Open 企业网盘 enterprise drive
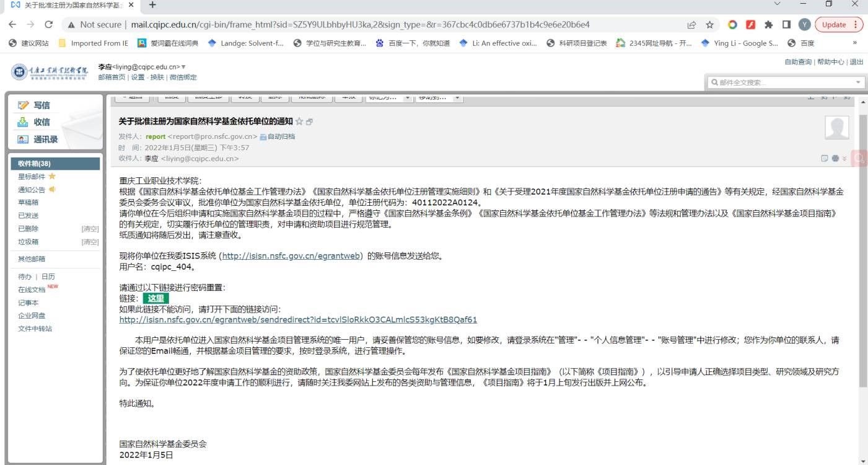 tap(32, 316)
